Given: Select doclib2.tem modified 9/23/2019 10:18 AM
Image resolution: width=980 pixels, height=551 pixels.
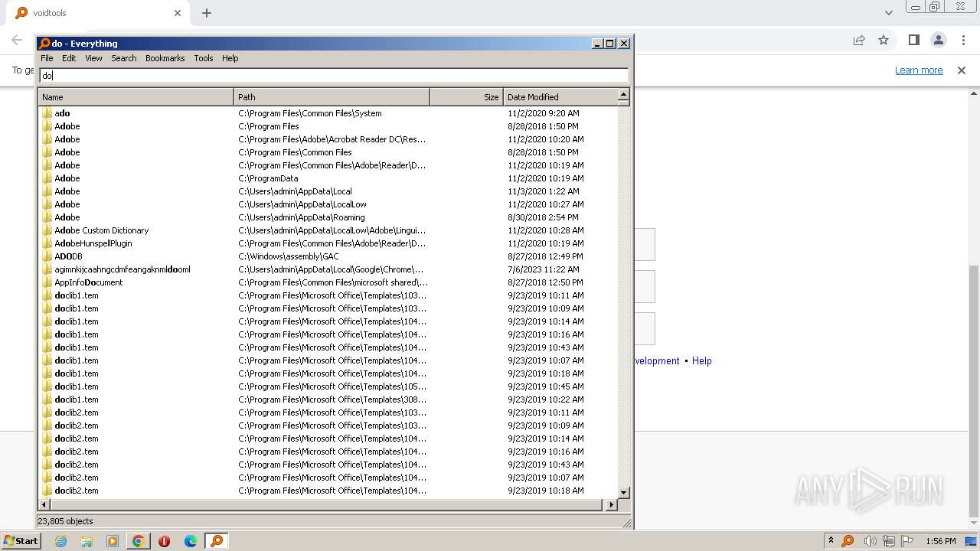Looking at the screenshot, I should coord(77,491).
